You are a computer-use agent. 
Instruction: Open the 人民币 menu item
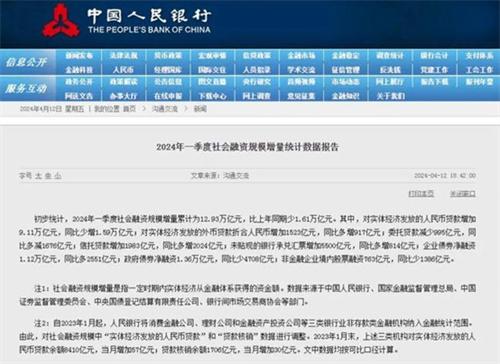[123, 70]
